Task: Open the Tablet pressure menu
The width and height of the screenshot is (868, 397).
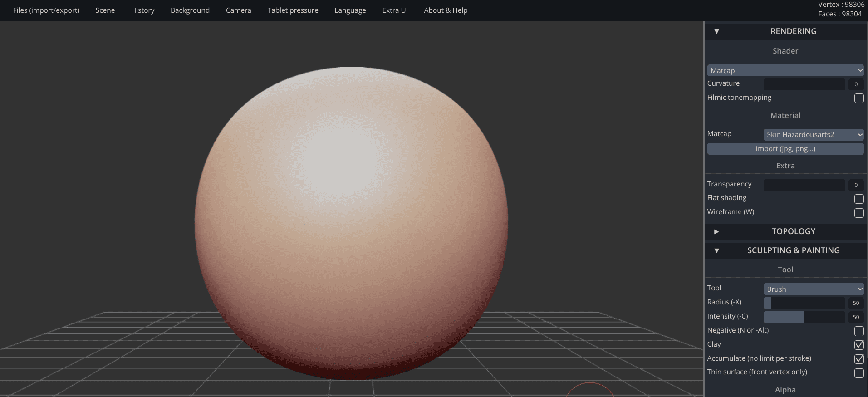Action: (293, 10)
